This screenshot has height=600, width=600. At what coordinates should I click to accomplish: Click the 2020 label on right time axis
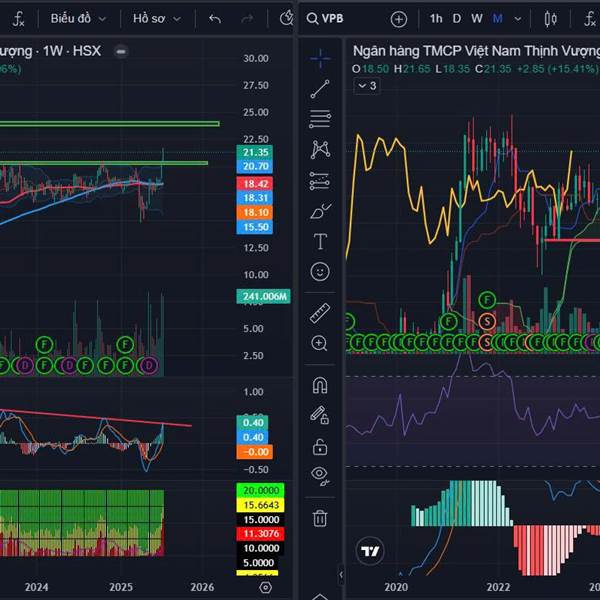click(x=396, y=587)
